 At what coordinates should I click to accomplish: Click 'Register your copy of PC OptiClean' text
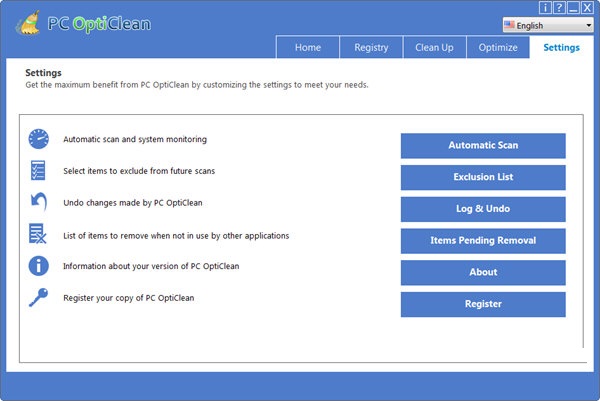pos(129,298)
